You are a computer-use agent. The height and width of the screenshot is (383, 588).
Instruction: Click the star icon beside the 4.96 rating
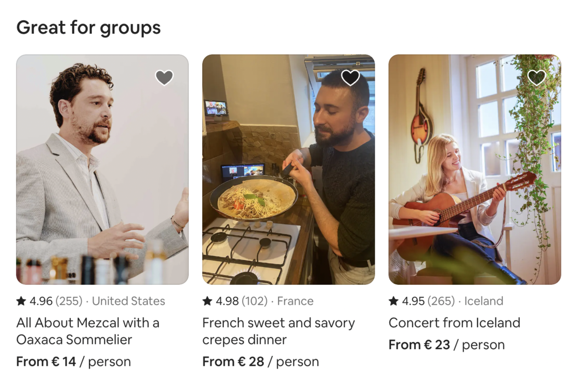[21, 301]
